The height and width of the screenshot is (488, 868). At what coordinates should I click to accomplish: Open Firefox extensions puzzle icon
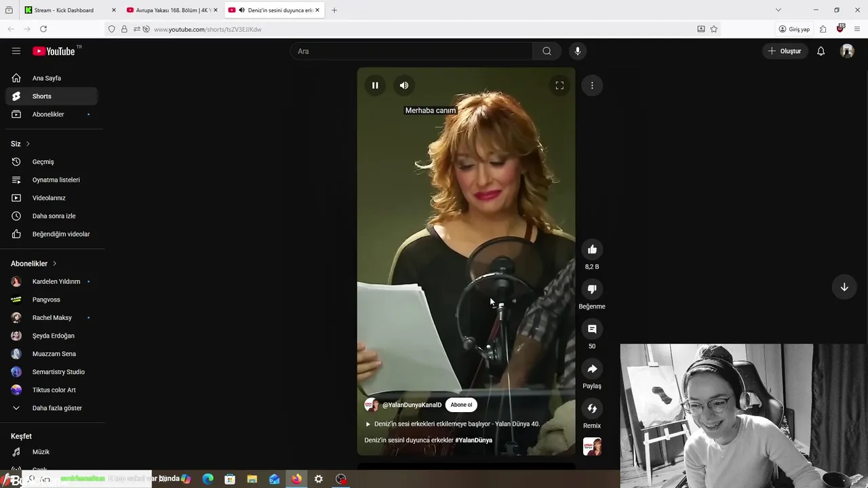tap(823, 29)
